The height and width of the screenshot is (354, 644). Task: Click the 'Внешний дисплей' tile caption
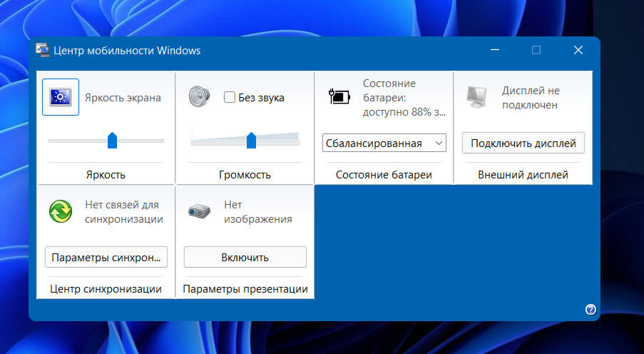(x=523, y=175)
